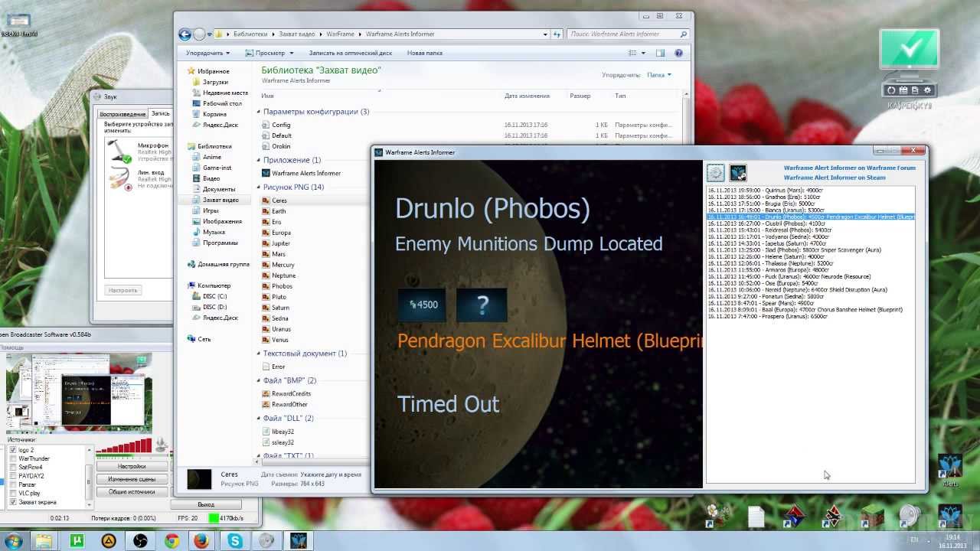Click Записать на оптический диск
Image resolution: width=980 pixels, height=551 pixels.
(x=350, y=53)
